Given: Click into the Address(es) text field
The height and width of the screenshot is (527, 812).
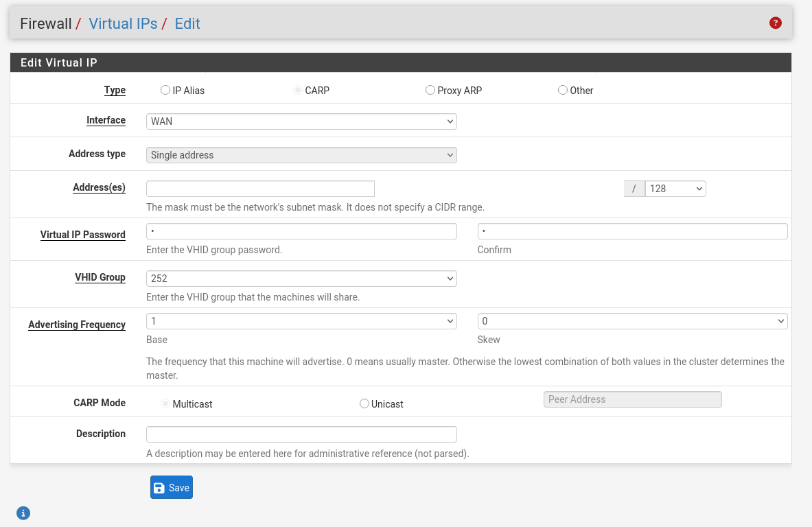Looking at the screenshot, I should point(260,188).
